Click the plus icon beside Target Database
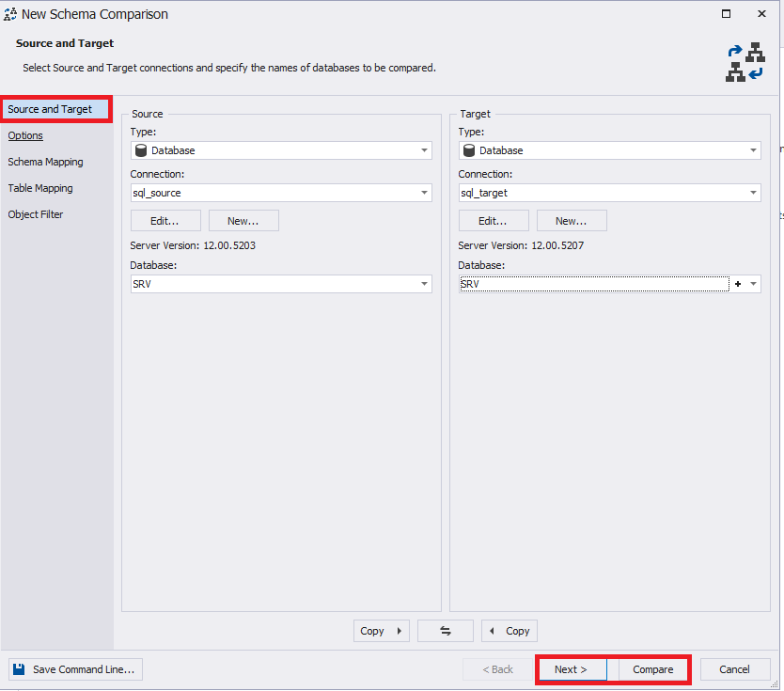The height and width of the screenshot is (691, 784). click(x=738, y=284)
